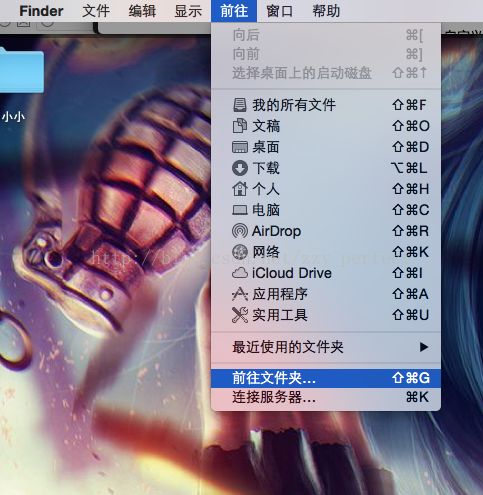Choose 我的所有文件 menu entry text
The width and height of the screenshot is (483, 495).
tap(294, 105)
